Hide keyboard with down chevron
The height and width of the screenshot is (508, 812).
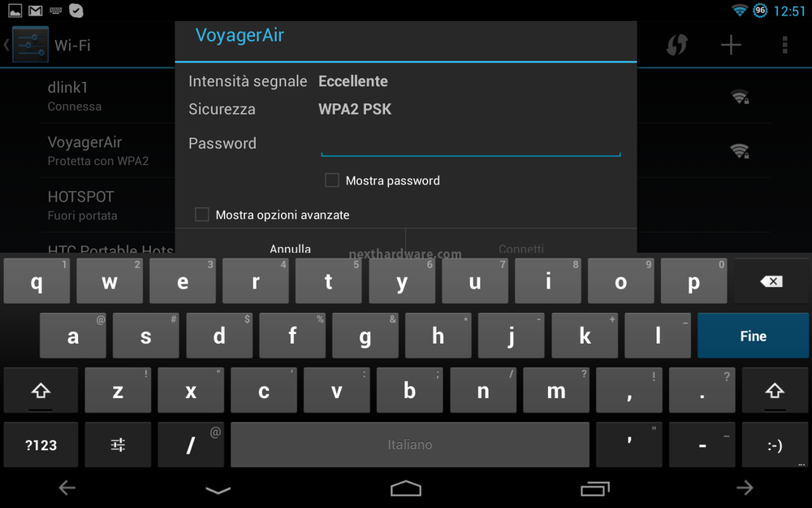[x=218, y=490]
